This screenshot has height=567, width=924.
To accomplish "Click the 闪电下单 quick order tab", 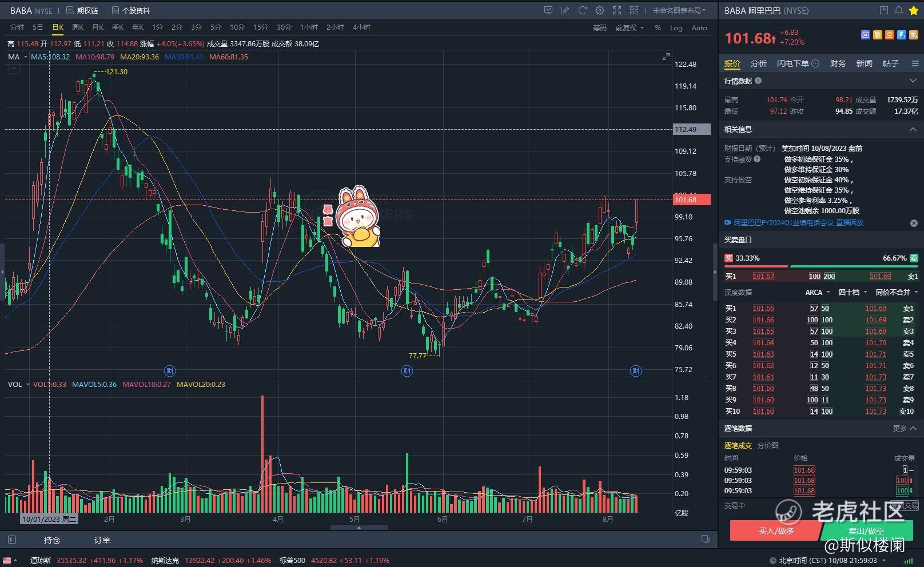I will pyautogui.click(x=792, y=63).
